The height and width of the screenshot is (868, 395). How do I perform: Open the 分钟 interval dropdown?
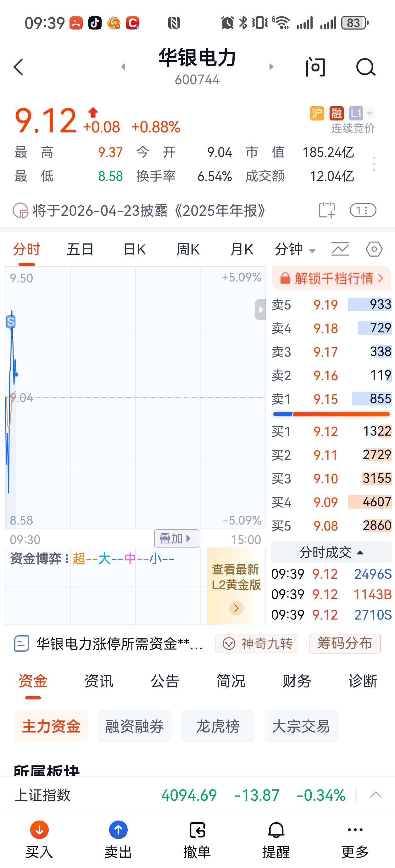pos(295,249)
